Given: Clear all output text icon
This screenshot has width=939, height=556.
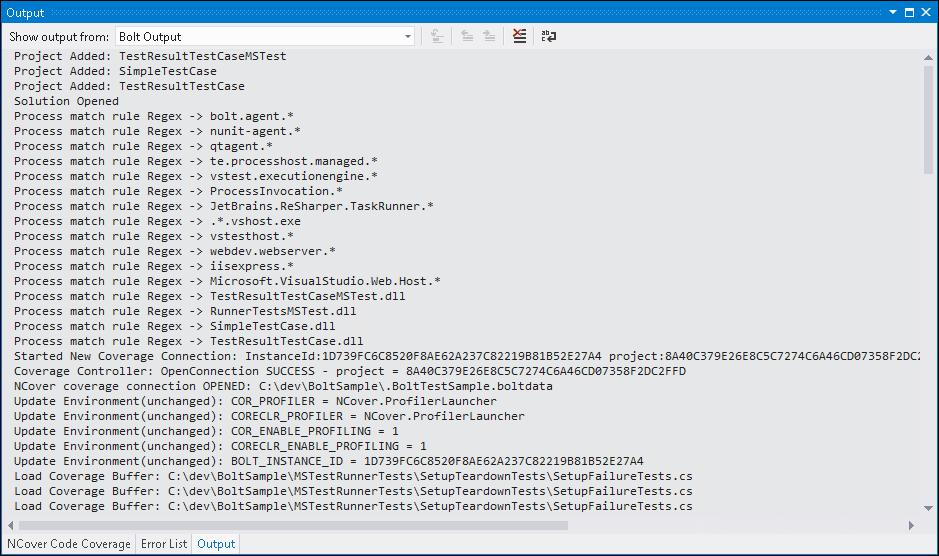Looking at the screenshot, I should pyautogui.click(x=519, y=36).
